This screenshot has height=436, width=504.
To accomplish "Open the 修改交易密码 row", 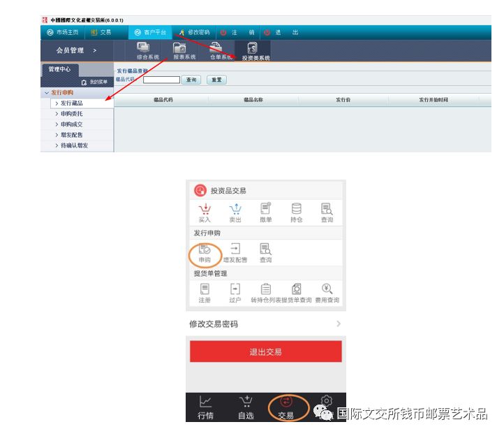I will [x=266, y=324].
